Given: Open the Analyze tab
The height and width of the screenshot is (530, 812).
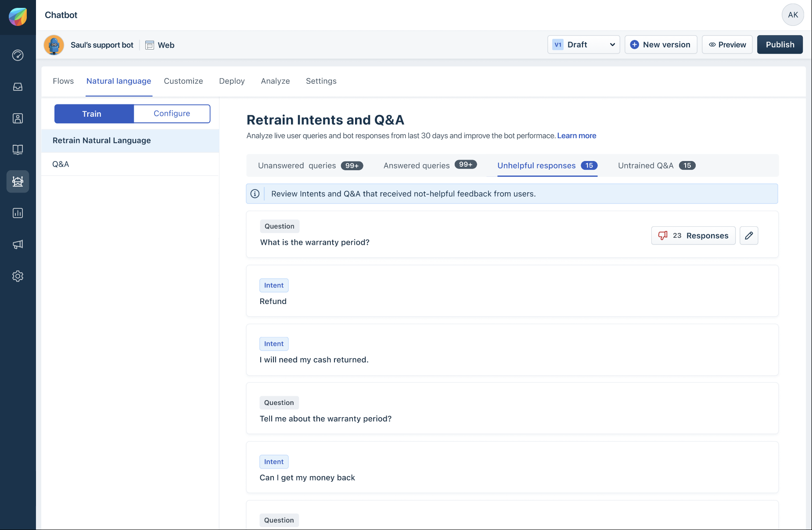Looking at the screenshot, I should (x=275, y=81).
